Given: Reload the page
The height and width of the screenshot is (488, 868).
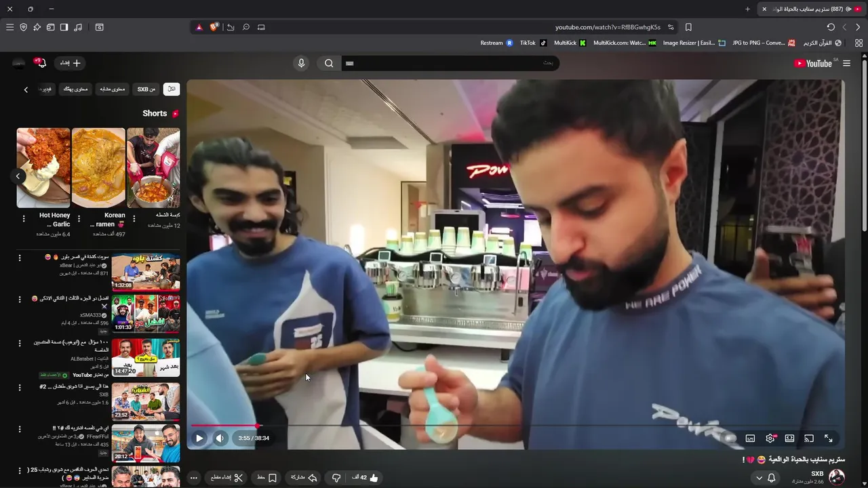Looking at the screenshot, I should click(x=831, y=27).
